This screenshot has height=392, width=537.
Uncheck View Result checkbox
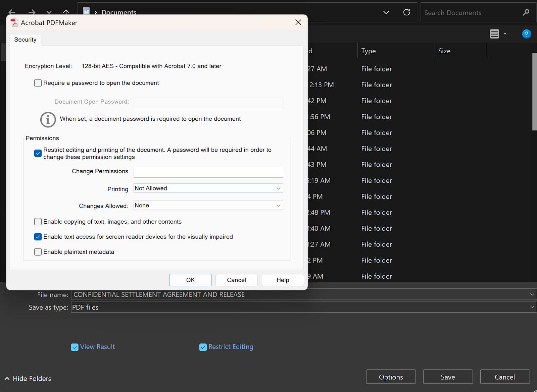tap(75, 347)
